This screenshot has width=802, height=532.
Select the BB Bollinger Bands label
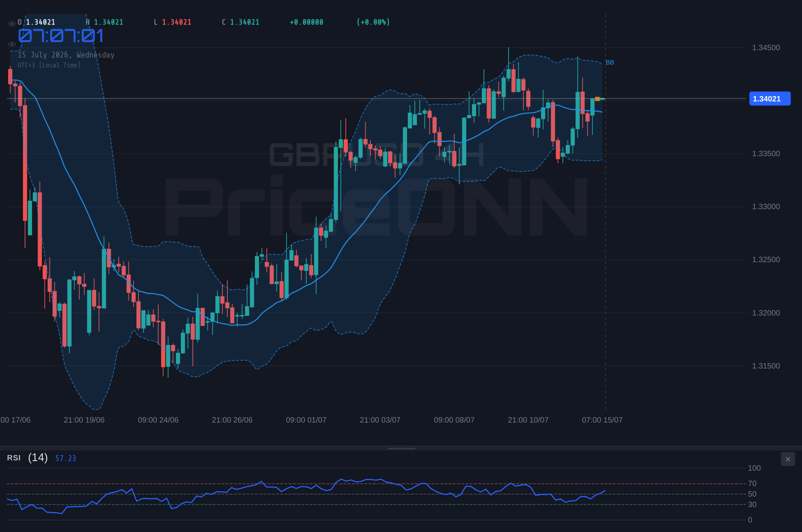[x=610, y=62]
